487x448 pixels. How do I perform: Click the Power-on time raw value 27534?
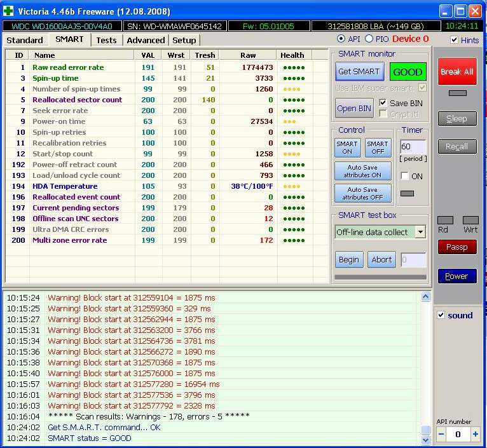click(261, 121)
